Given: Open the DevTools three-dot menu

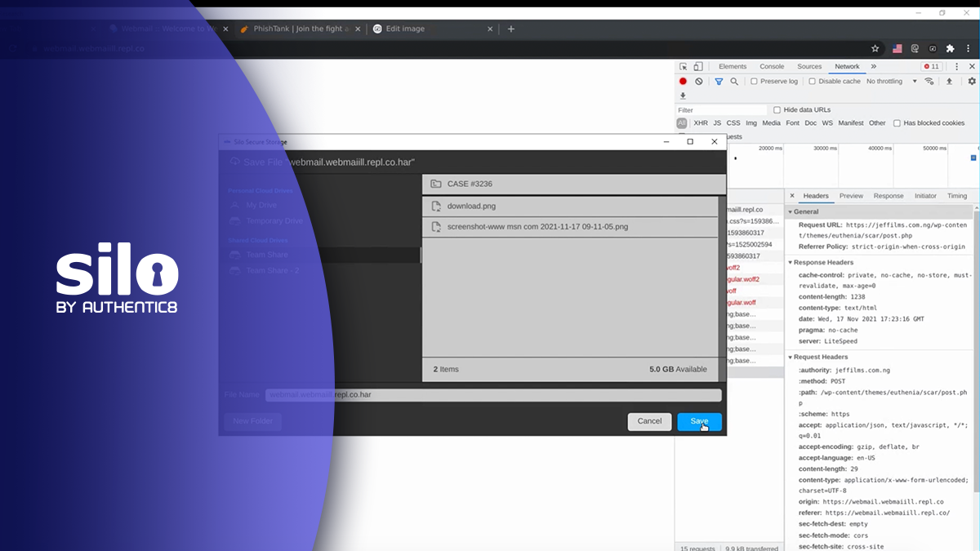Looking at the screenshot, I should point(957,67).
